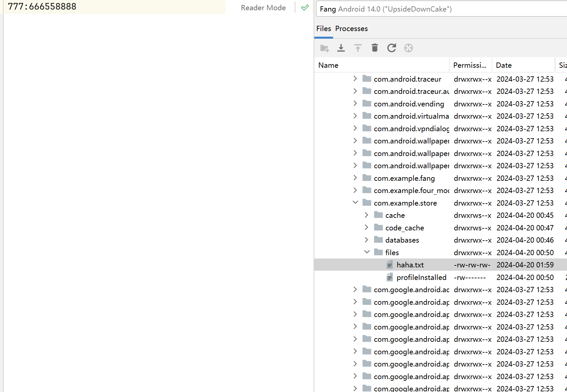
Task: Click the green inspection checkmark icon
Action: coord(305,8)
